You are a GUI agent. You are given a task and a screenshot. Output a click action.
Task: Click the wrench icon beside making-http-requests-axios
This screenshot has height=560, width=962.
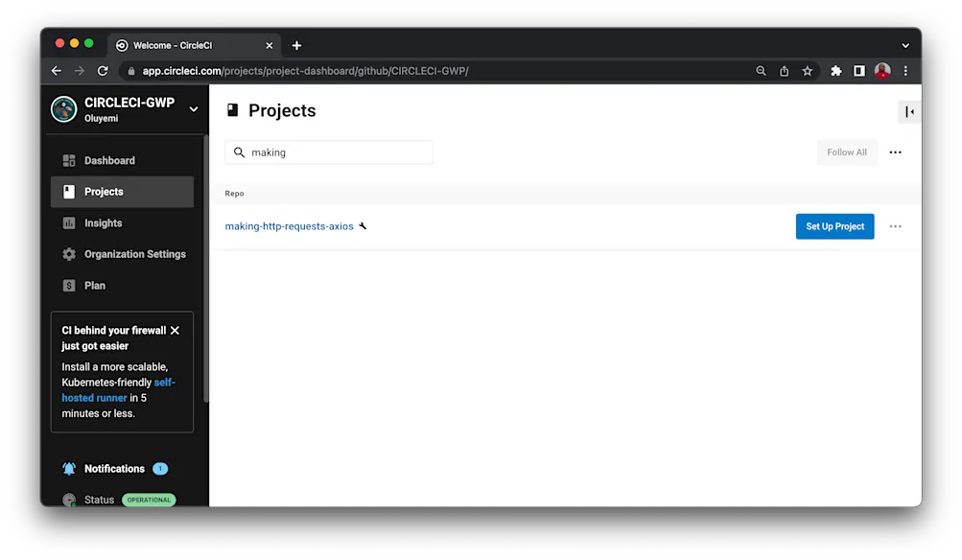pos(363,225)
